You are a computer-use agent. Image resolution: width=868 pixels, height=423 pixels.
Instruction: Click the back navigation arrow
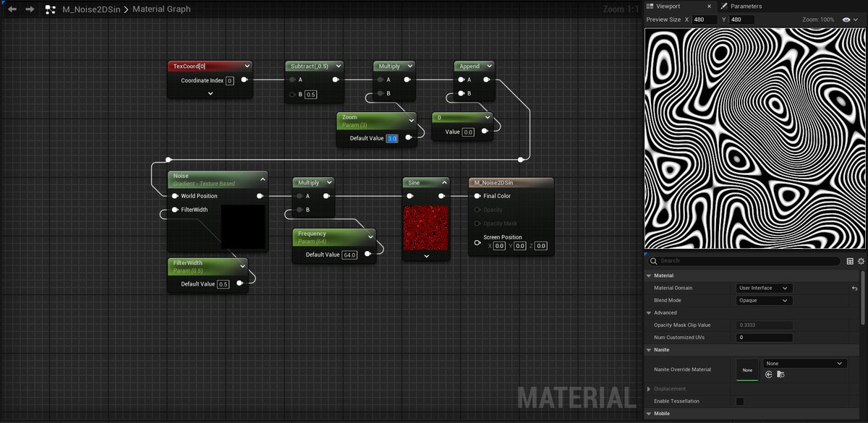click(x=12, y=9)
